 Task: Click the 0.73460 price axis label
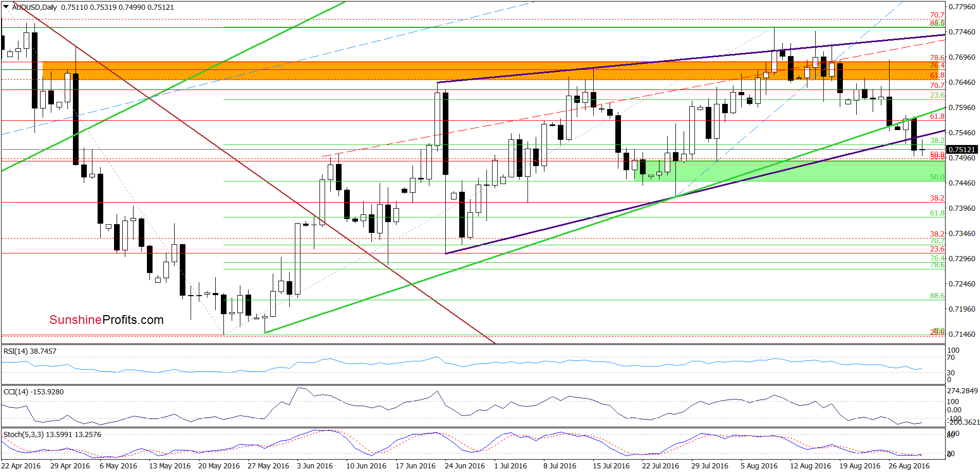(962, 233)
